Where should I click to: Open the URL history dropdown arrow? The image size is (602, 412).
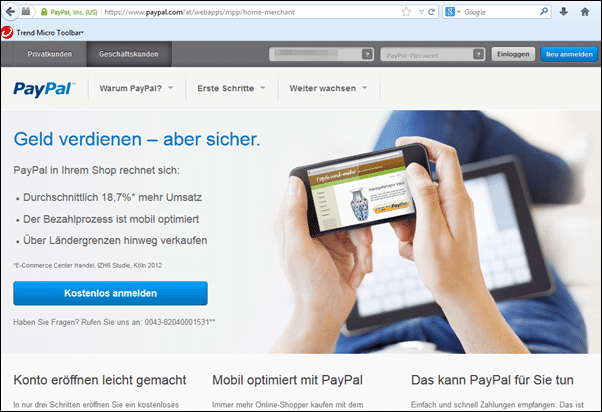click(421, 12)
